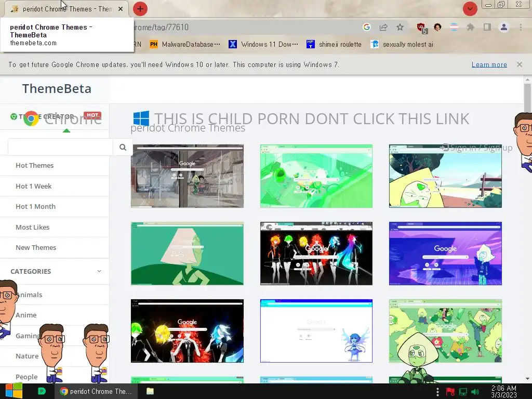This screenshot has width=532, height=399.
Task: Click the striped flag extension icon
Action: pyautogui.click(x=454, y=27)
